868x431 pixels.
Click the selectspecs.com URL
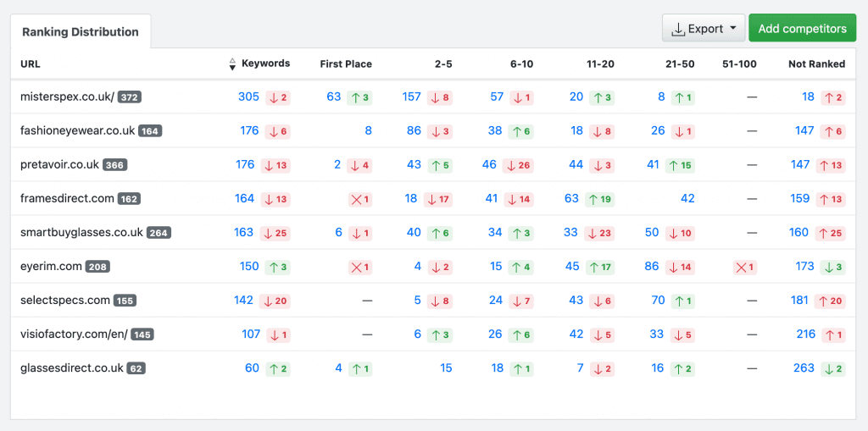point(65,300)
